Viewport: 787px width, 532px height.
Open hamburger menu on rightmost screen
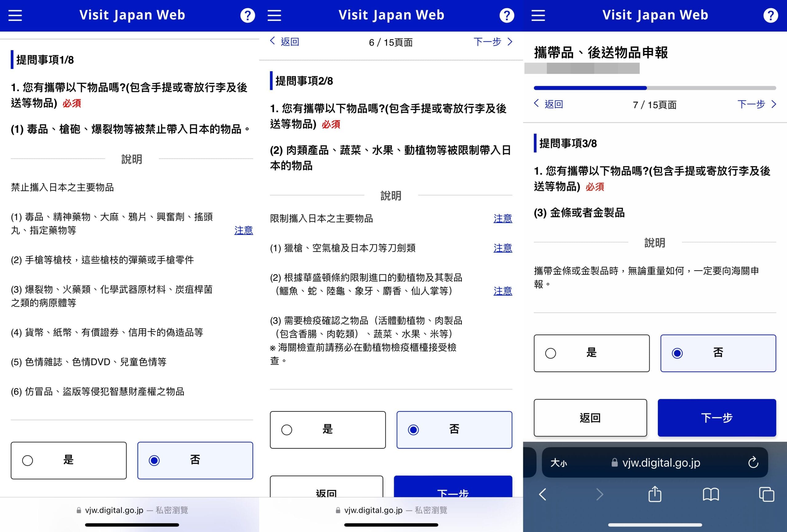pos(538,15)
